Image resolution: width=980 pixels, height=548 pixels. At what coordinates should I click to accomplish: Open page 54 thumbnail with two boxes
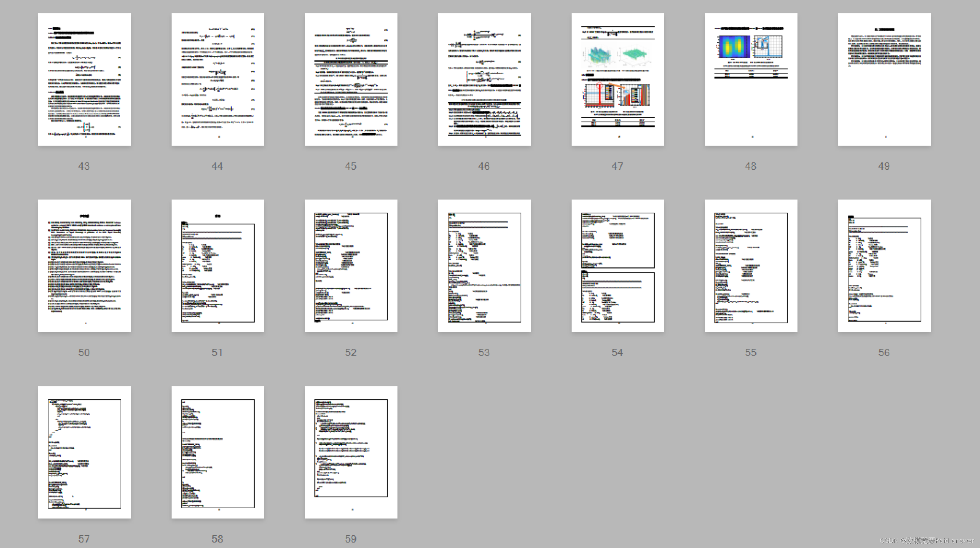point(618,266)
